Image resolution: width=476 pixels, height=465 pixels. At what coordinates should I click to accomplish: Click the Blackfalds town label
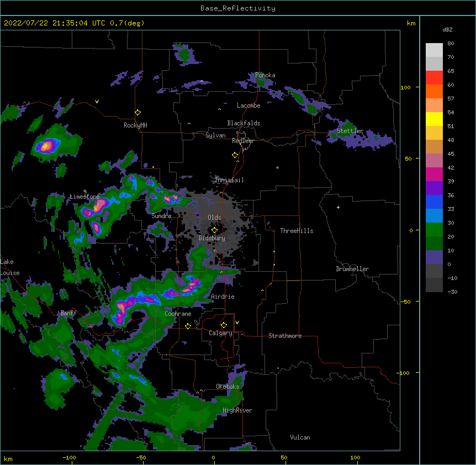244,123
